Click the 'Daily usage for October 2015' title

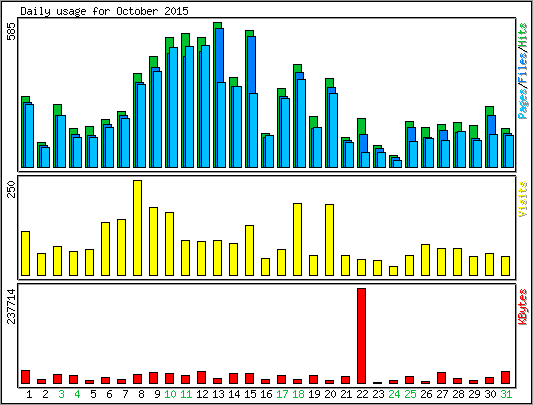pos(104,11)
